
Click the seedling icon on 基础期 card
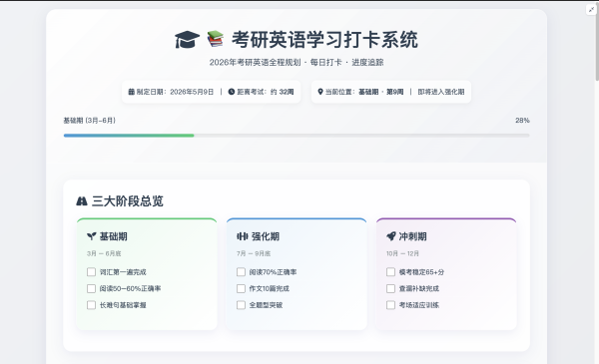[x=91, y=236]
